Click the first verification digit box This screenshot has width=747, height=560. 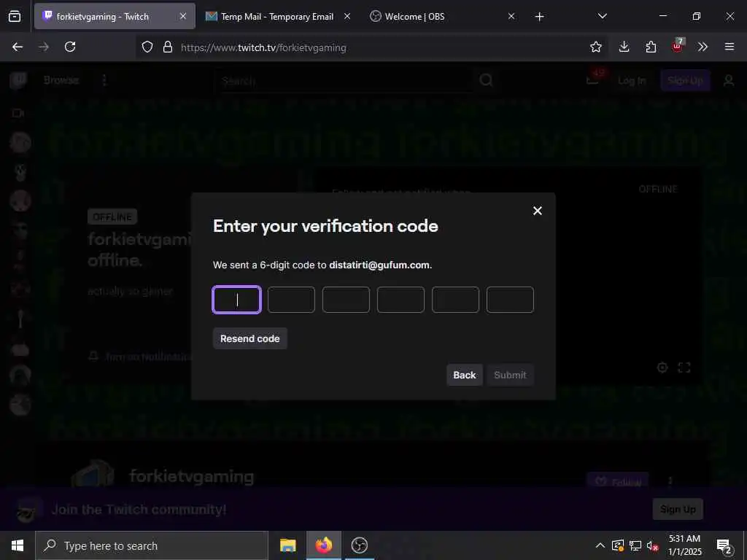tap(237, 300)
